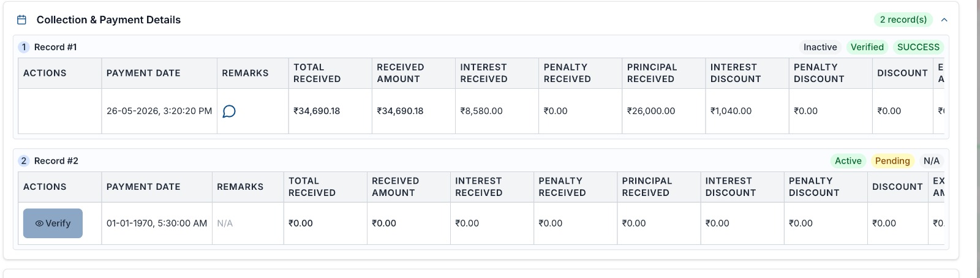Click the SUCCESS badge on Record #1
The height and width of the screenshot is (278, 980).
918,47
